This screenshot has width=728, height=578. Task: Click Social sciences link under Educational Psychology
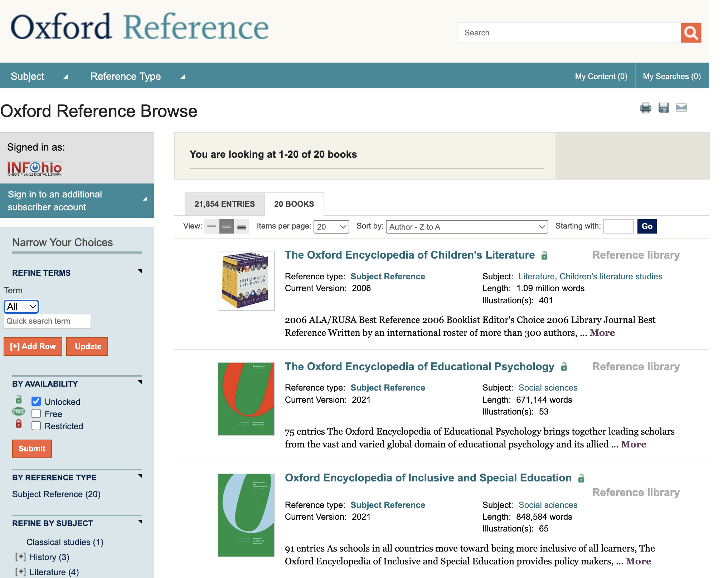click(548, 388)
